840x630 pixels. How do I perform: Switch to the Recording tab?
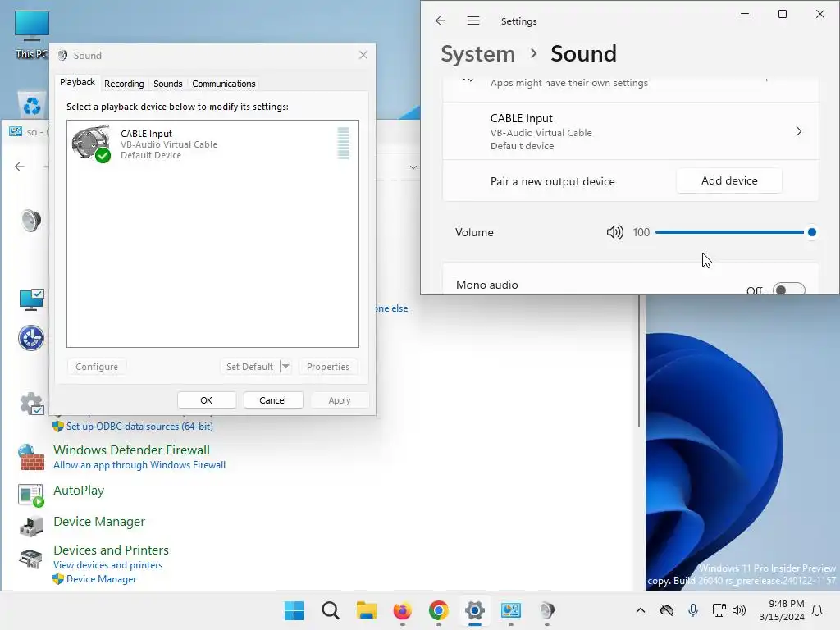125,84
